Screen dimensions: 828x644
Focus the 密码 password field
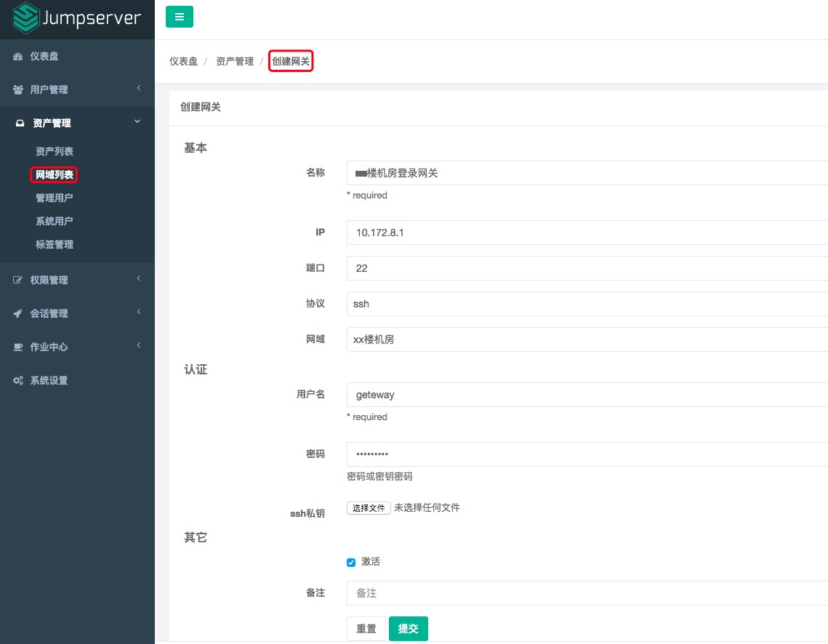587,454
